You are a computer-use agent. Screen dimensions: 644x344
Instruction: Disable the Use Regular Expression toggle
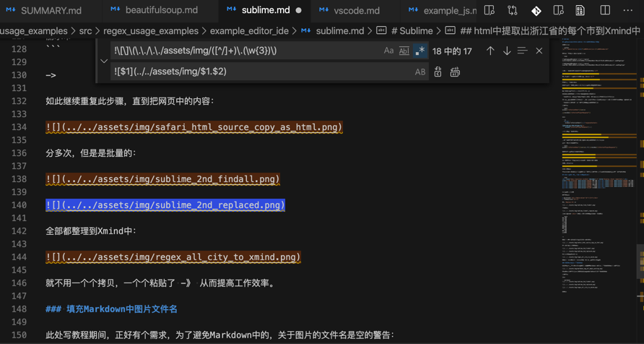[x=420, y=51]
